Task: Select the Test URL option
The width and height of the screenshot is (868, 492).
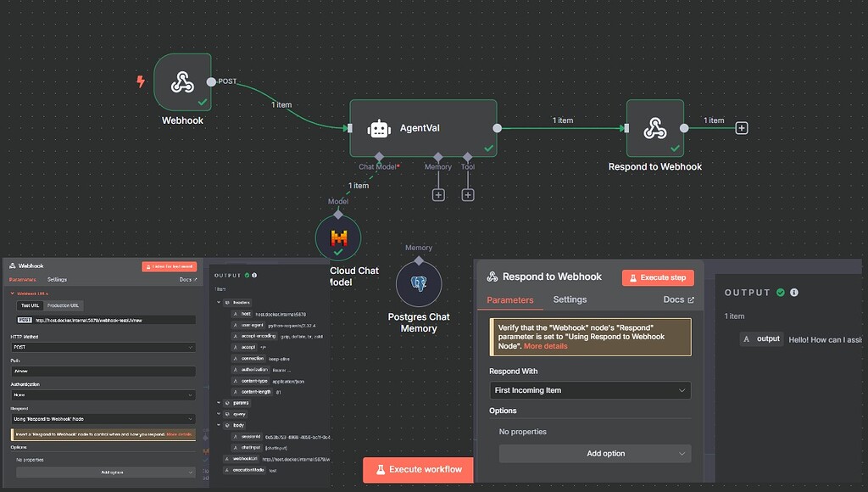Action: [x=31, y=305]
